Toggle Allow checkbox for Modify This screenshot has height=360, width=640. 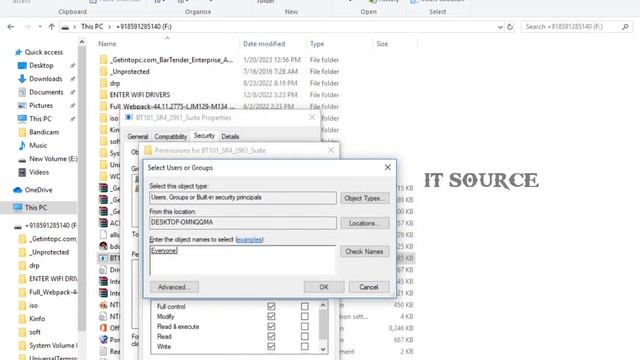[x=271, y=316]
